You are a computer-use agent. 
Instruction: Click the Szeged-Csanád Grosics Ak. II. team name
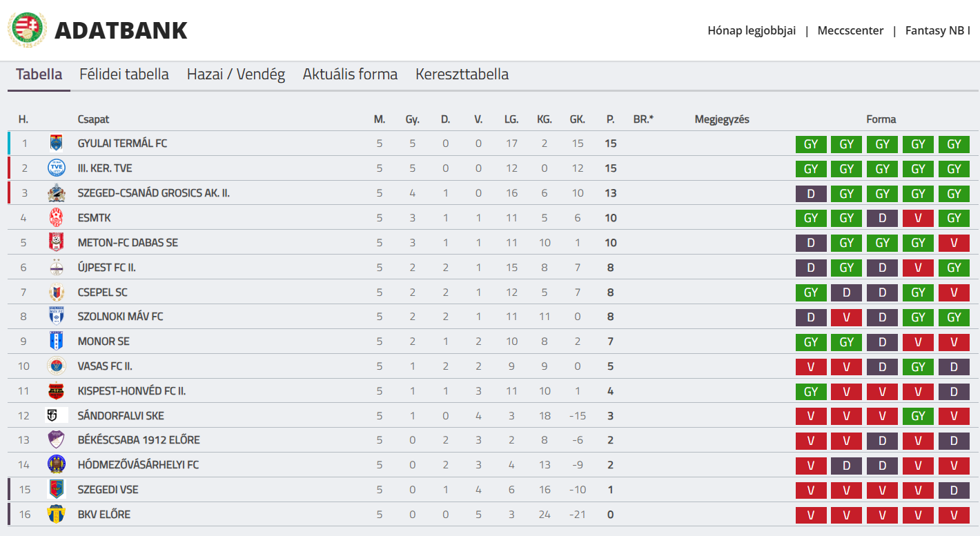(x=154, y=193)
